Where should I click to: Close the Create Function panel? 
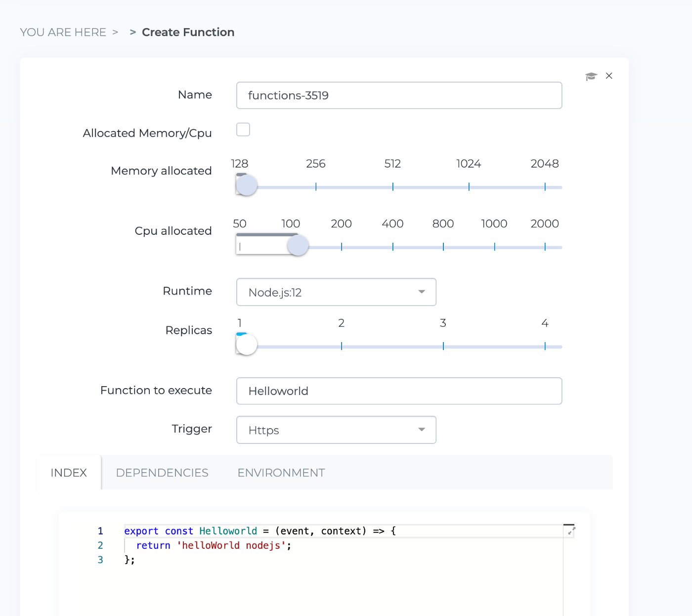[x=609, y=76]
